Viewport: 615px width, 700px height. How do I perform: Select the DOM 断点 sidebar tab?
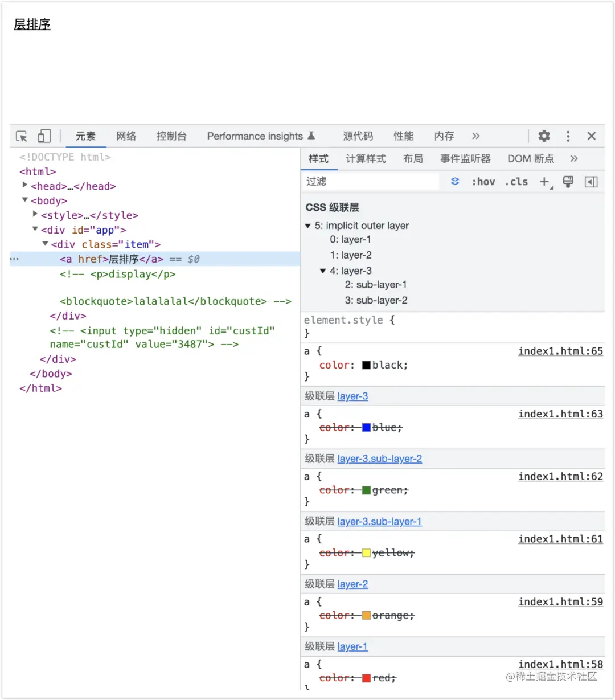click(531, 159)
